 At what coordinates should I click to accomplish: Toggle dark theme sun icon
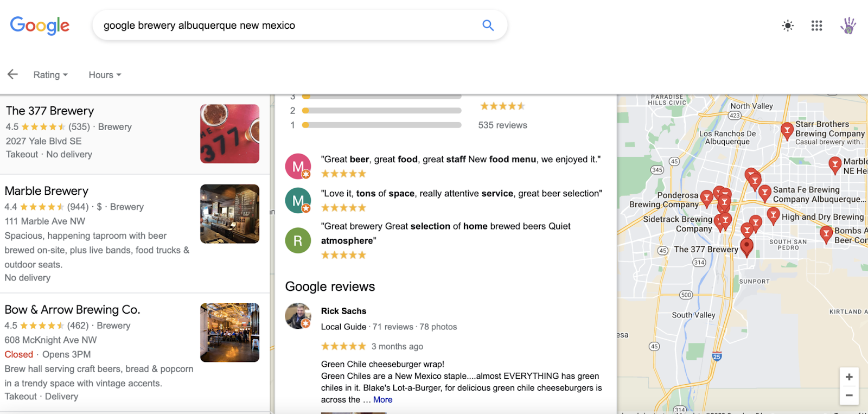[x=788, y=26]
